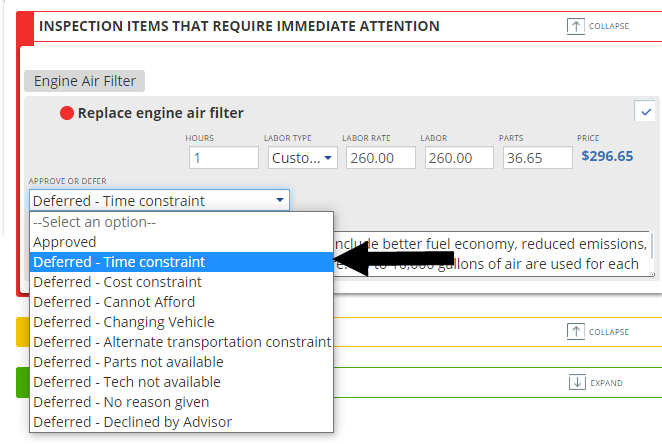The width and height of the screenshot is (662, 444).
Task: Click the Labor Rate input field
Action: (x=380, y=158)
